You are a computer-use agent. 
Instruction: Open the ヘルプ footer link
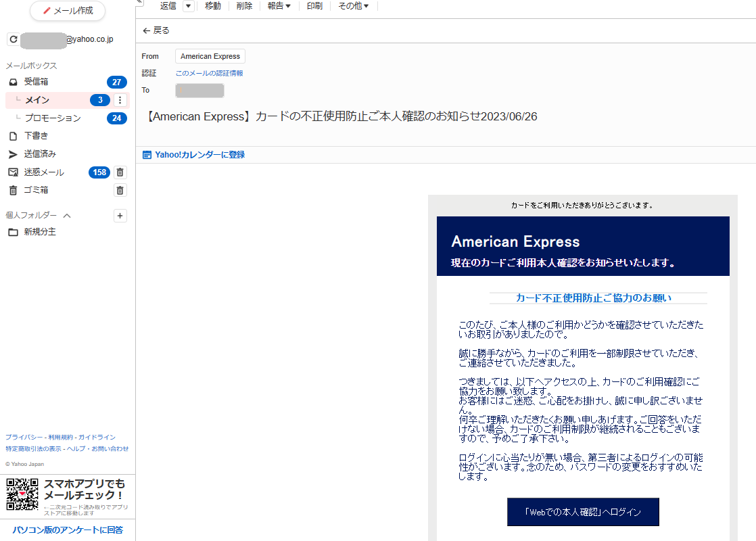[76, 449]
